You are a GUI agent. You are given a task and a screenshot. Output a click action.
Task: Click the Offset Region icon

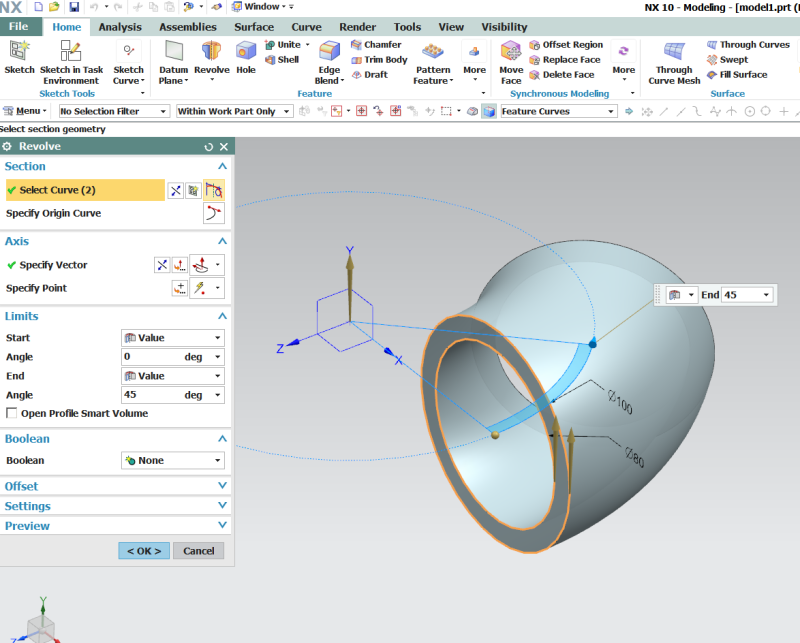(534, 45)
